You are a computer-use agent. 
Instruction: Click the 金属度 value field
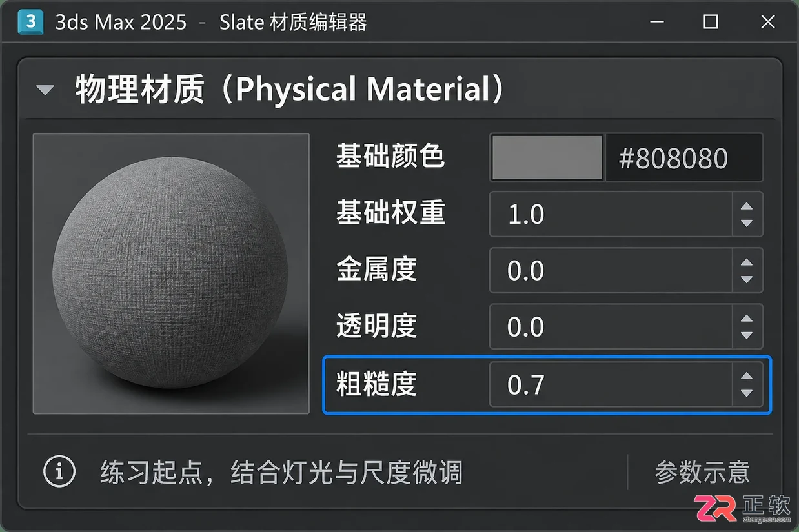click(611, 271)
